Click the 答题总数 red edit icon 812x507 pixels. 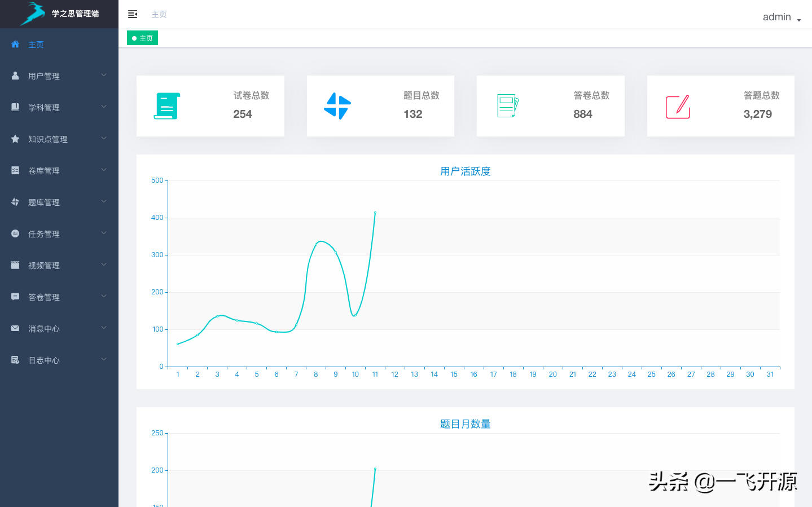(678, 107)
